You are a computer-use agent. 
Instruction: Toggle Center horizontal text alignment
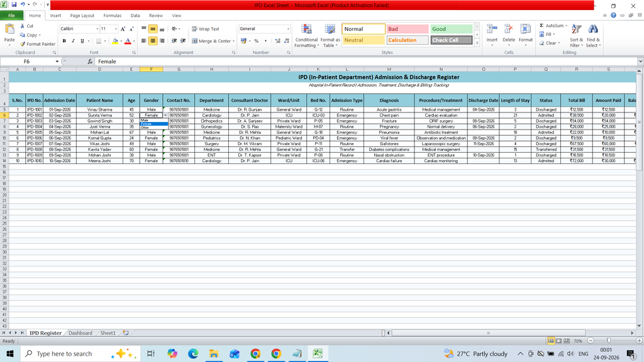(153, 41)
